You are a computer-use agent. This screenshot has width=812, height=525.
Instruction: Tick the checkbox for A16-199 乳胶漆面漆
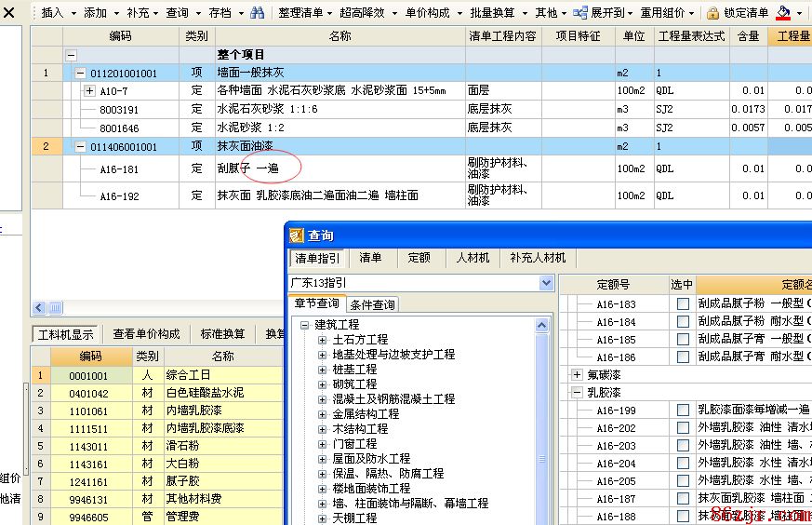[683, 411]
